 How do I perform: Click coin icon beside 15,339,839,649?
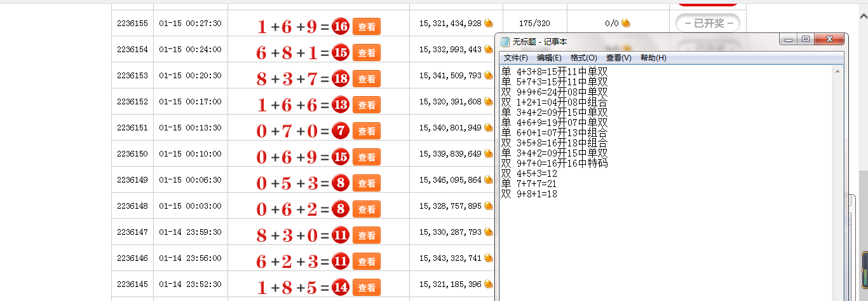pyautogui.click(x=489, y=153)
